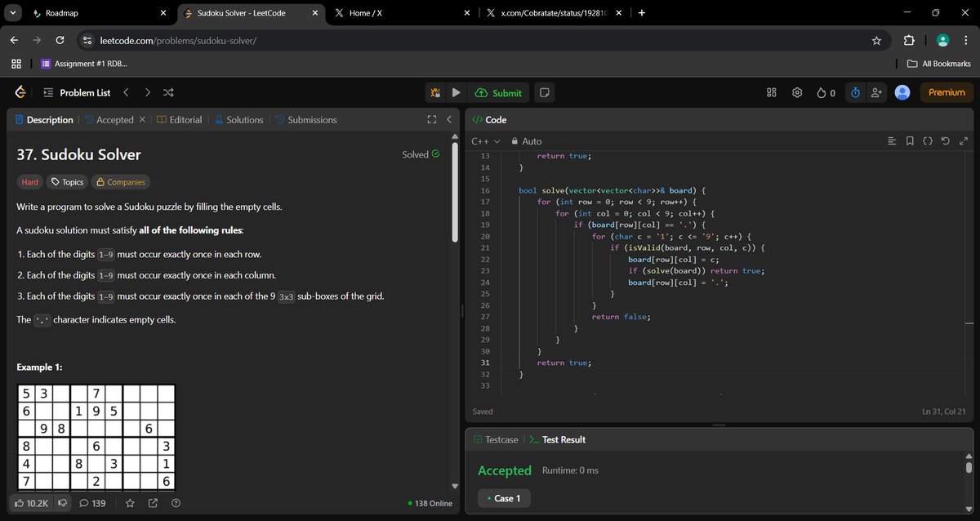Click the 138 Online indicator
The image size is (980, 521).
[430, 503]
